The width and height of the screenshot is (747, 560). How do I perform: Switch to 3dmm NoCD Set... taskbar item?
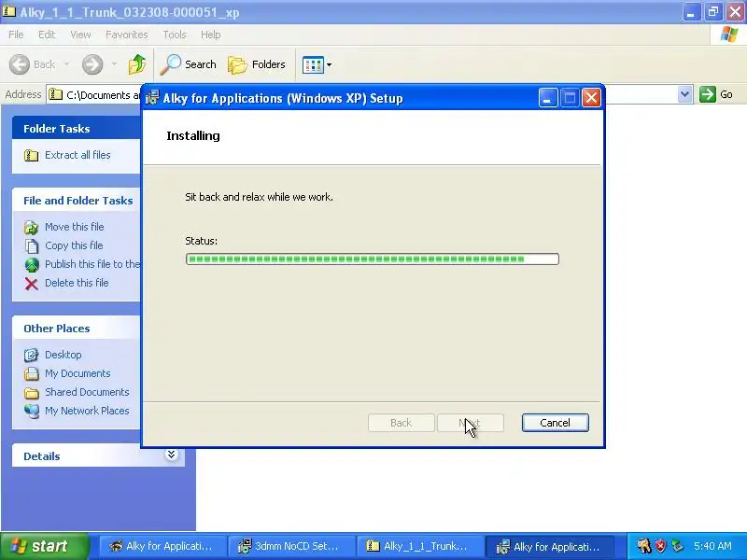(291, 546)
